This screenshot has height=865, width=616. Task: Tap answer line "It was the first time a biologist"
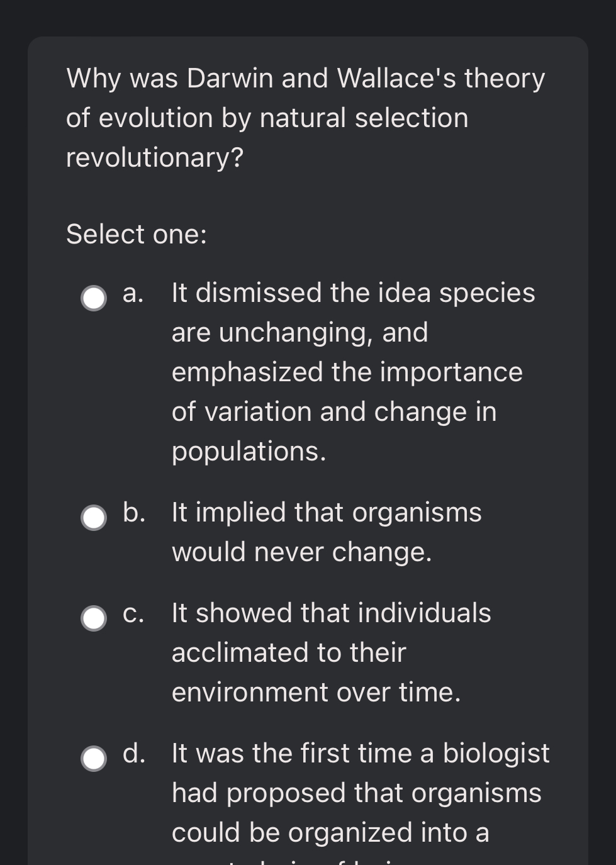pyautogui.click(x=361, y=753)
